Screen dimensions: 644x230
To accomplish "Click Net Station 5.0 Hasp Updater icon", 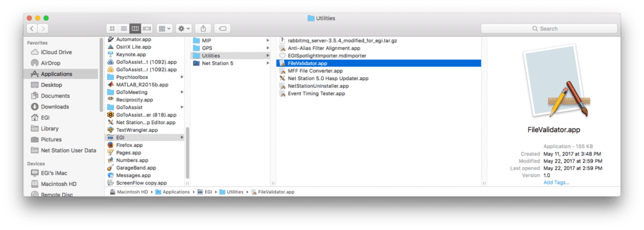I will click(282, 78).
